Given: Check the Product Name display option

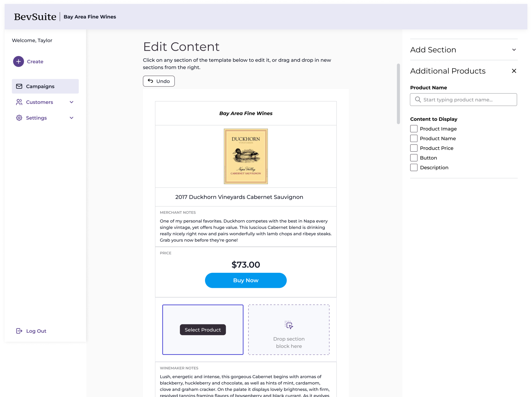Looking at the screenshot, I should point(414,138).
